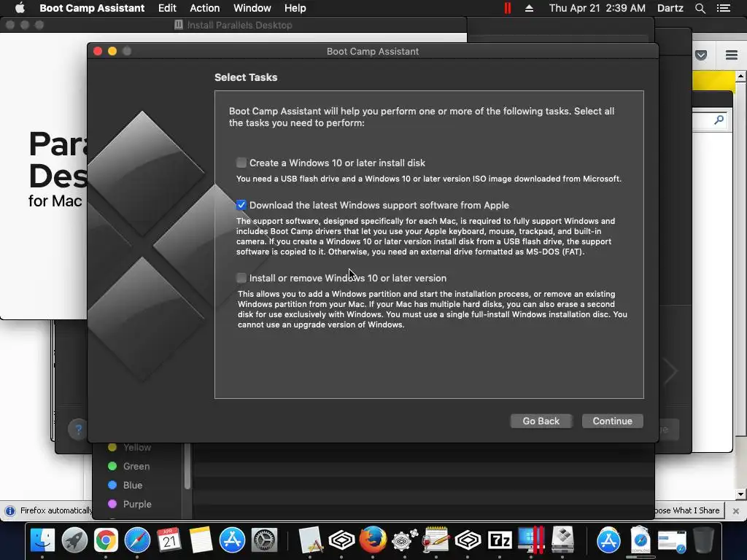
Task: Click the date and time in menu bar
Action: (x=597, y=8)
